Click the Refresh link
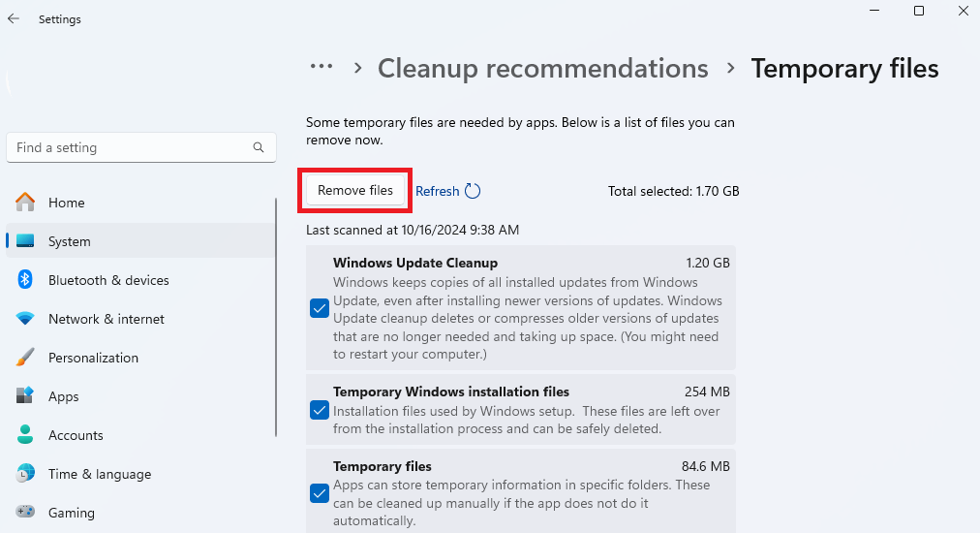The image size is (980, 533). [438, 191]
